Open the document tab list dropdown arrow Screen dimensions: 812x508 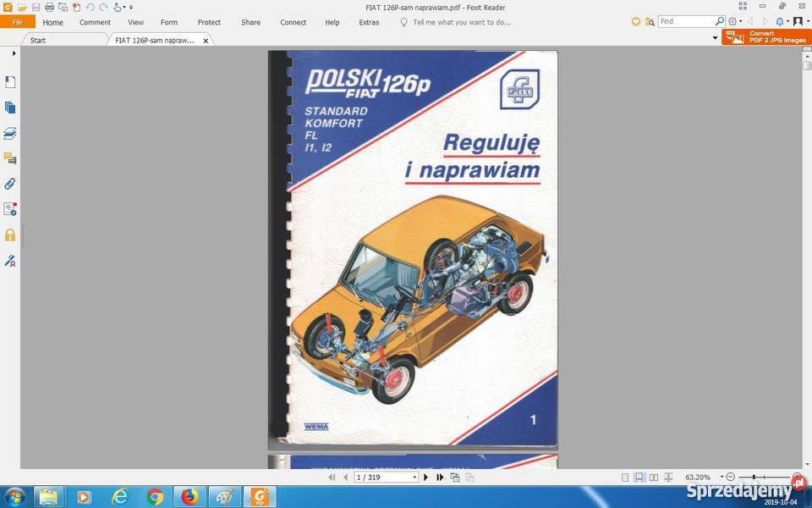[716, 38]
